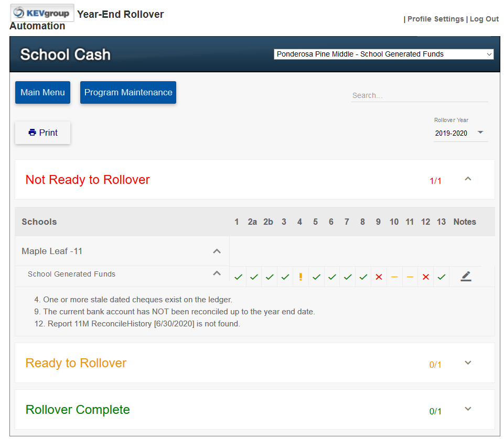Click the green check under column 3
The width and height of the screenshot is (504, 439).
click(x=285, y=277)
